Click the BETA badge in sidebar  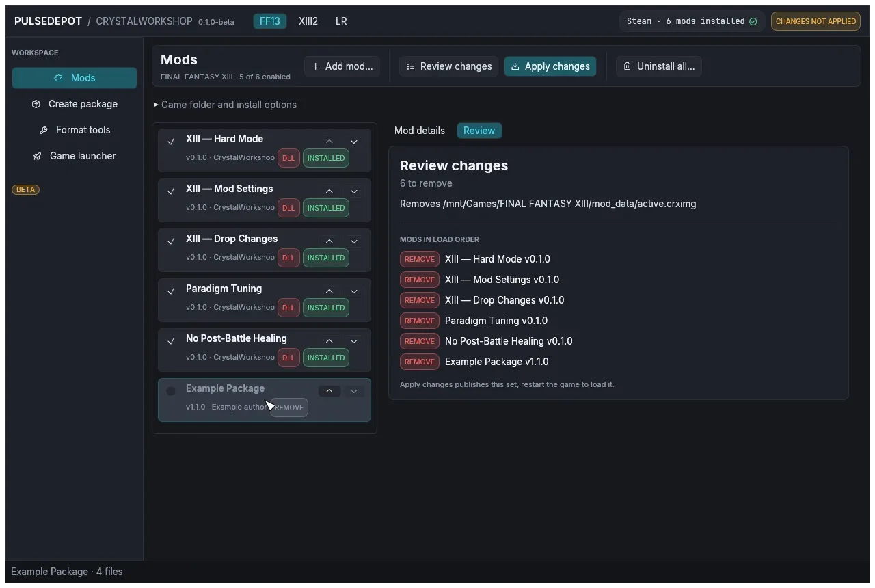tap(26, 189)
